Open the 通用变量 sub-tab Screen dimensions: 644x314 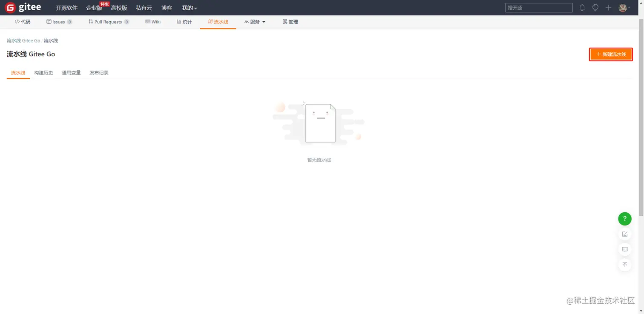coord(71,73)
